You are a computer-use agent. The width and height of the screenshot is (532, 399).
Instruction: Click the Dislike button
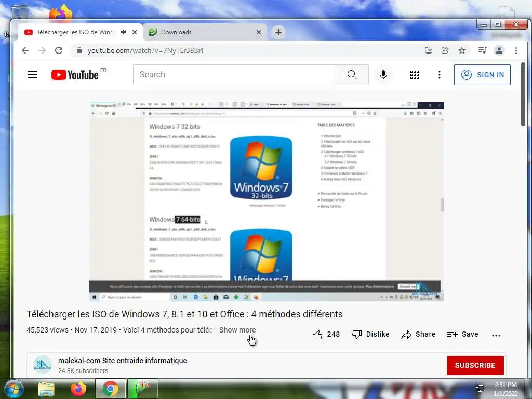tap(370, 335)
